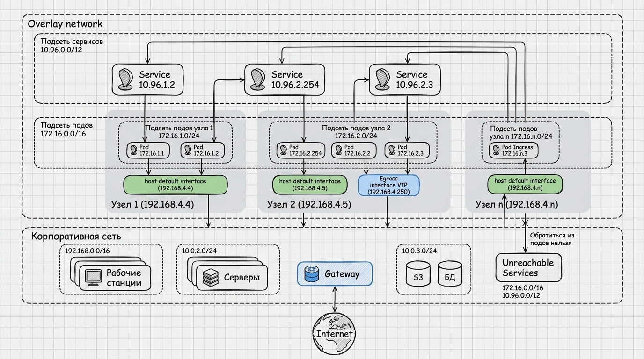Screen dimensions: 644x359
Task: Select the server stack icon beside Серверы
Action: coord(210,278)
